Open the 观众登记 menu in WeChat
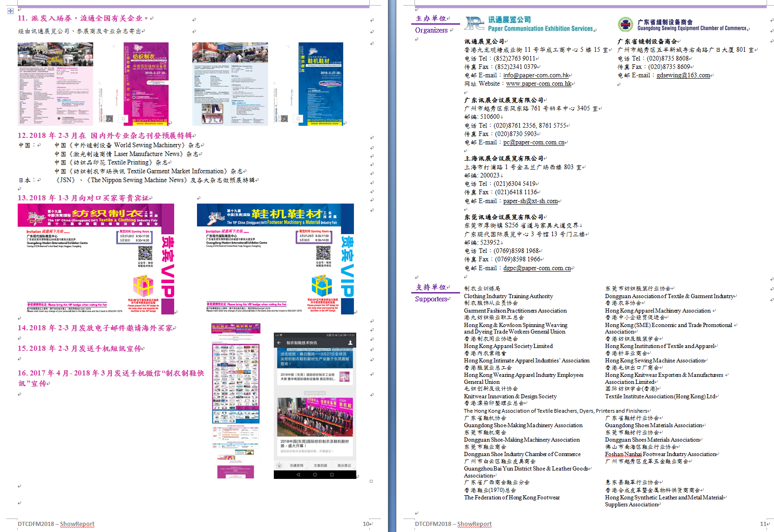Screen dimensions: 774x532 (x=344, y=465)
